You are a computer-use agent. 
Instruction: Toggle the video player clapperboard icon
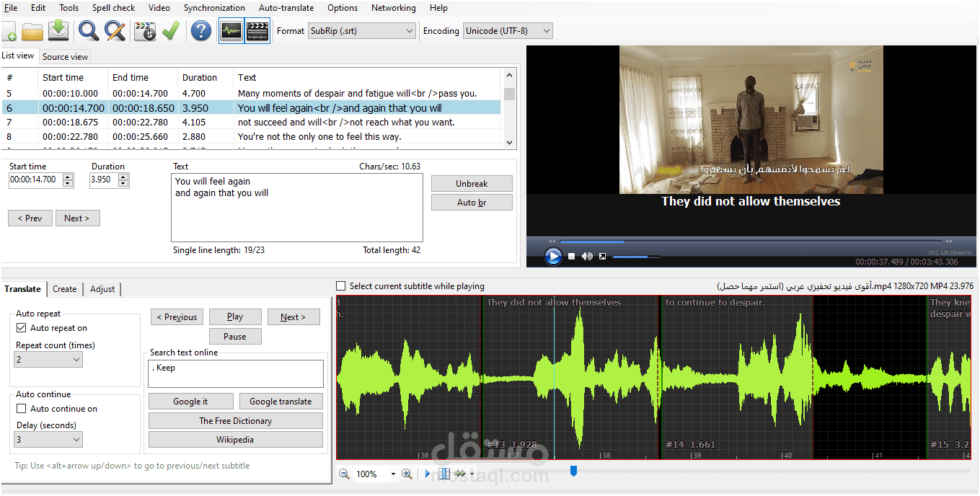click(x=257, y=31)
